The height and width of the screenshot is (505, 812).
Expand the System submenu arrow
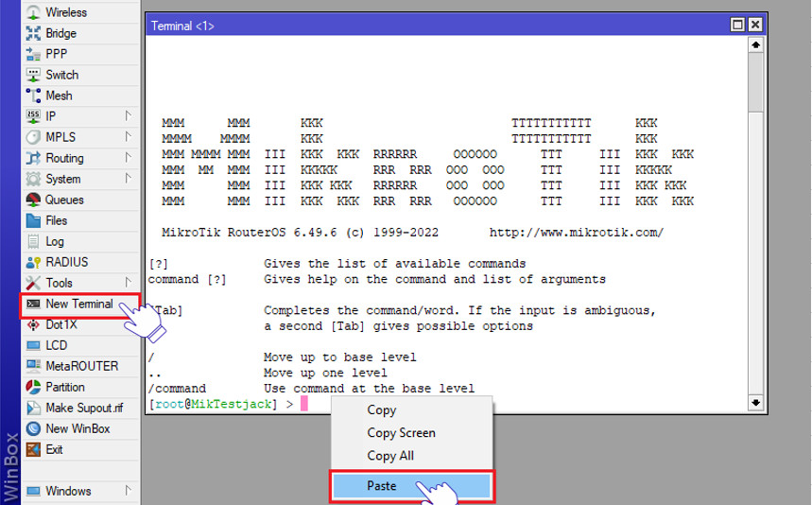coord(128,178)
